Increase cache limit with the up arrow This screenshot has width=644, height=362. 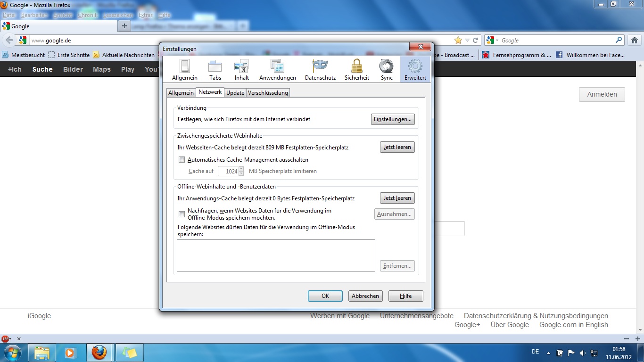[241, 169]
